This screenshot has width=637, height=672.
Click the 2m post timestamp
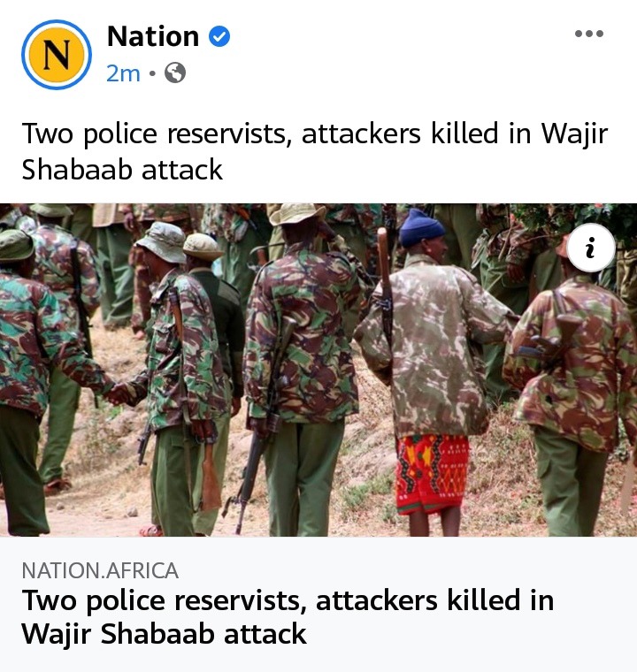coord(123,73)
